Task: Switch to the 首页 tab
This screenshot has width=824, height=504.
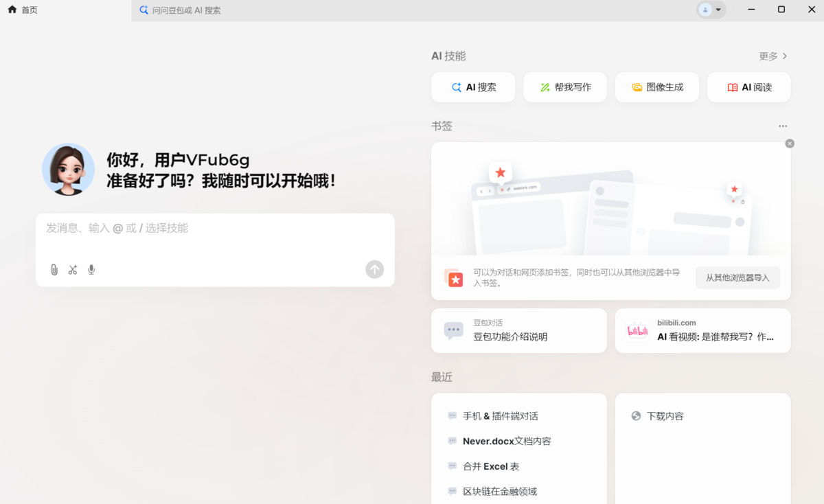Action: tap(23, 9)
